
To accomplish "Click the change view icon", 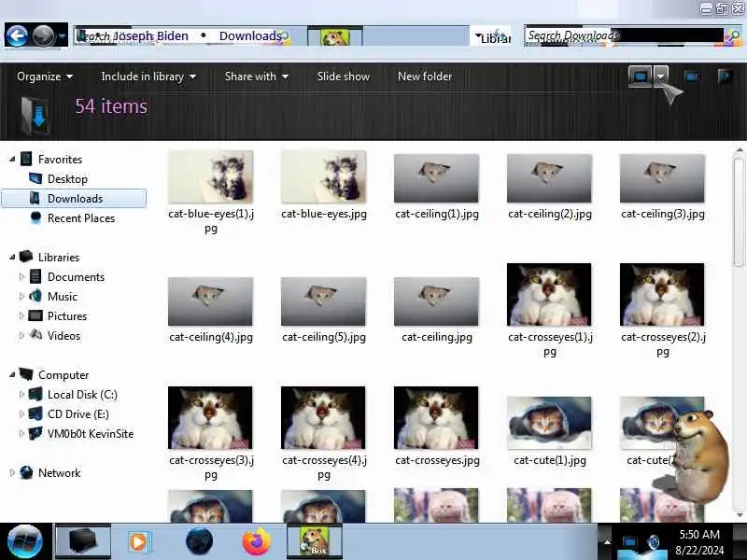I will coord(641,77).
